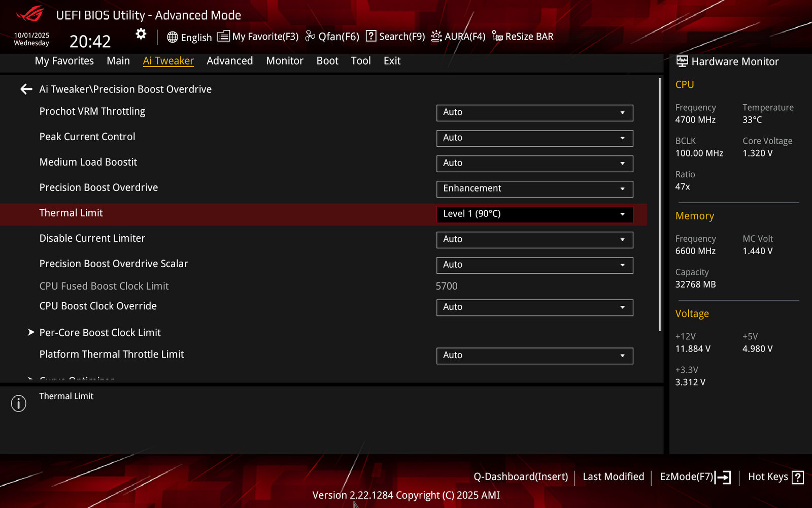Expand the Precision Boost Overdrive dropdown
This screenshot has width=812, height=508.
pyautogui.click(x=534, y=188)
